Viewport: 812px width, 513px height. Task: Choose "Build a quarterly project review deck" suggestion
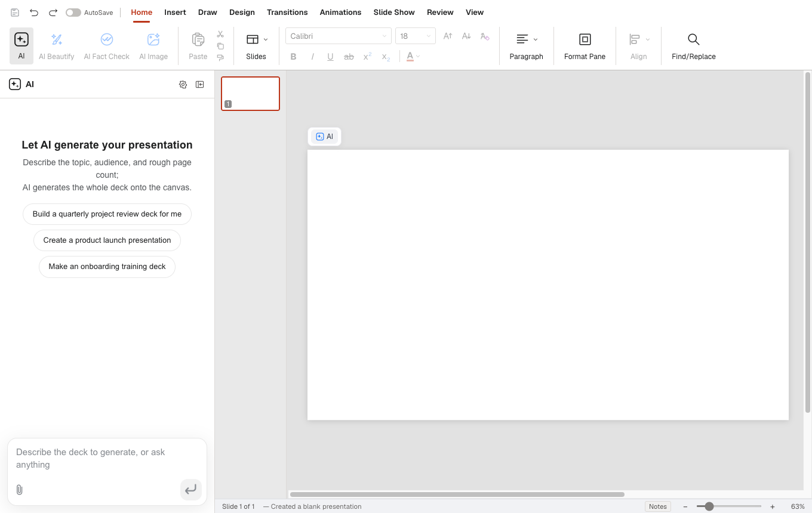pos(107,214)
